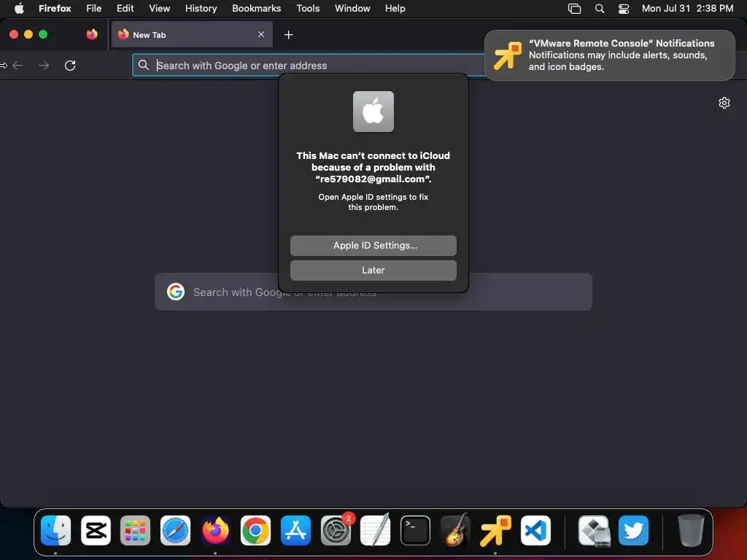The width and height of the screenshot is (747, 560).
Task: Open the Apple menu
Action: pos(19,9)
